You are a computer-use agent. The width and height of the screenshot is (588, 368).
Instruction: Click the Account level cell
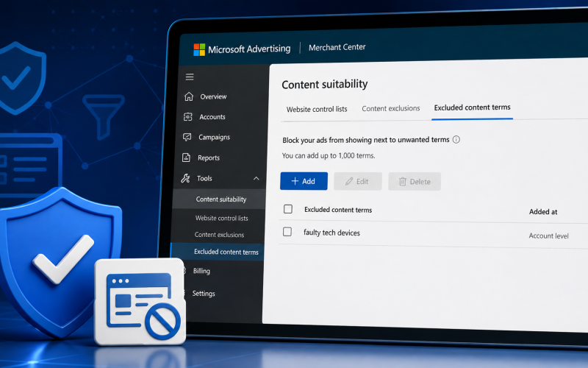point(548,236)
